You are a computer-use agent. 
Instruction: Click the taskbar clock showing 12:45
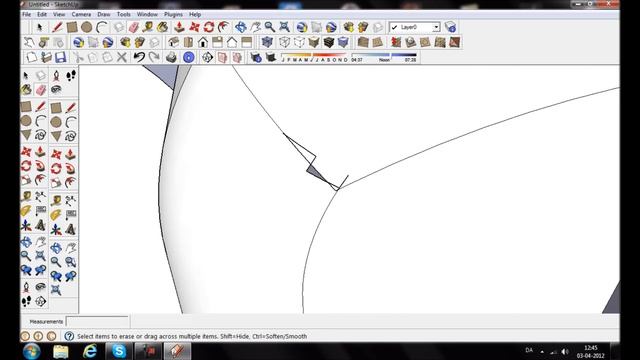coord(590,351)
